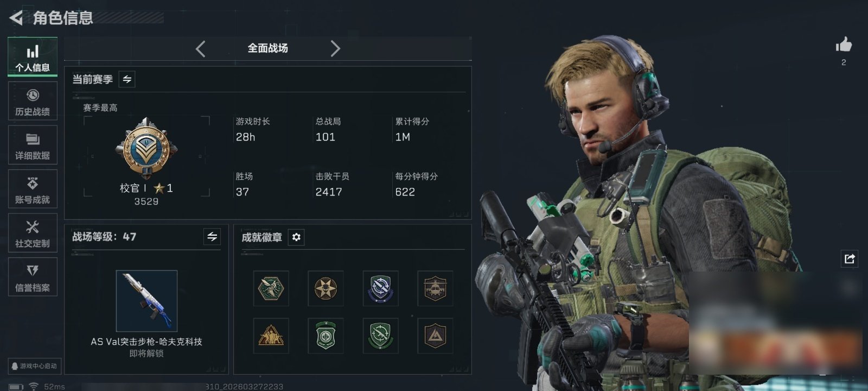Select the helicopter achievement badge
The image size is (868, 391).
435,288
